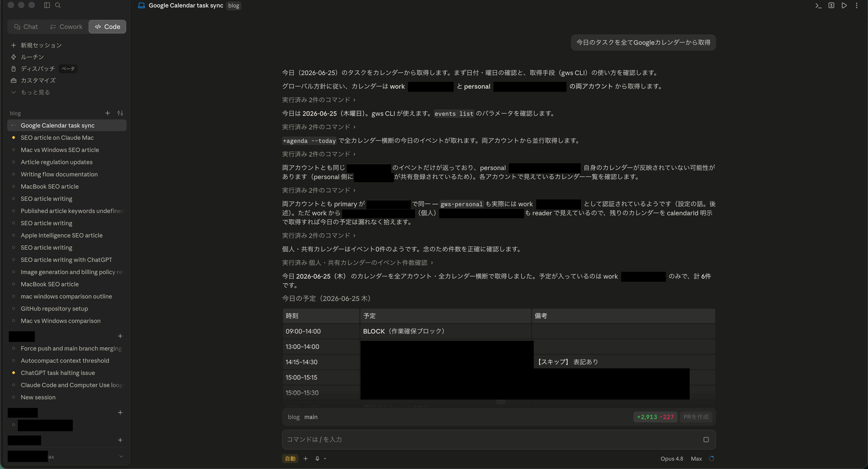Click plus icon to add attachment

(x=305, y=459)
